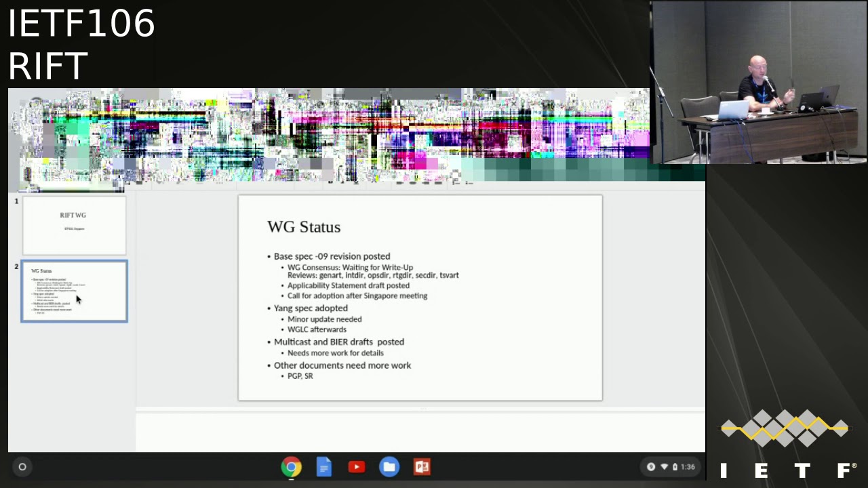The width and height of the screenshot is (868, 488).
Task: Open the Files app from the shelf
Action: click(389, 466)
